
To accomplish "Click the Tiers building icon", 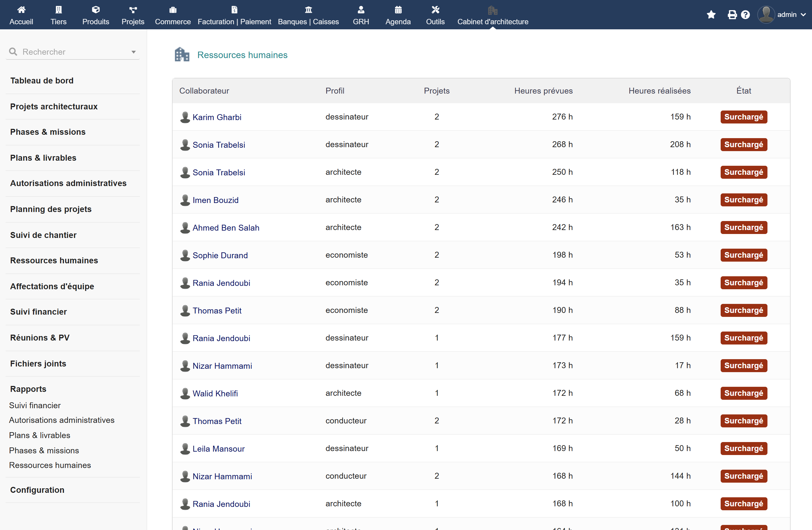I will click(x=59, y=10).
